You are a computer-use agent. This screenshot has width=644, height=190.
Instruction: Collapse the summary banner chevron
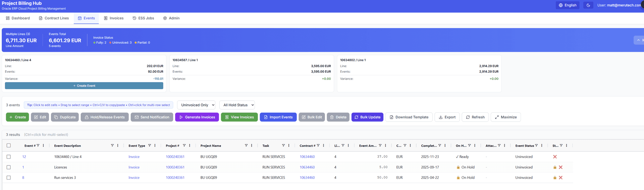pyautogui.click(x=638, y=40)
